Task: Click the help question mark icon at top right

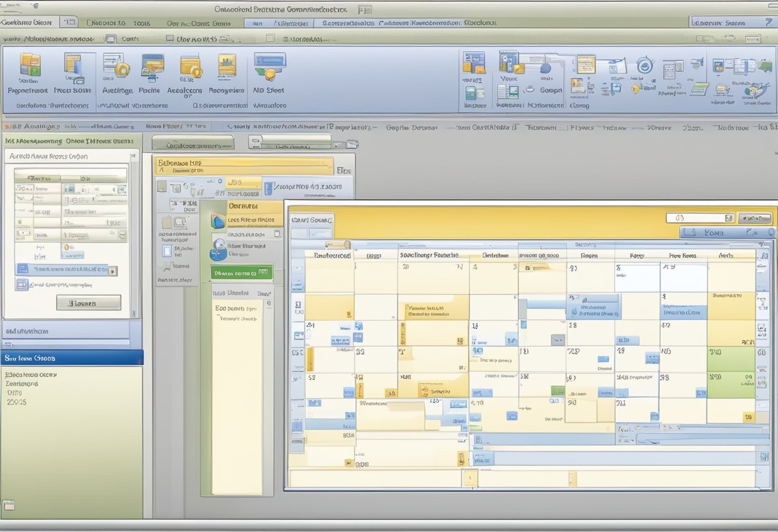Action: pos(768,22)
